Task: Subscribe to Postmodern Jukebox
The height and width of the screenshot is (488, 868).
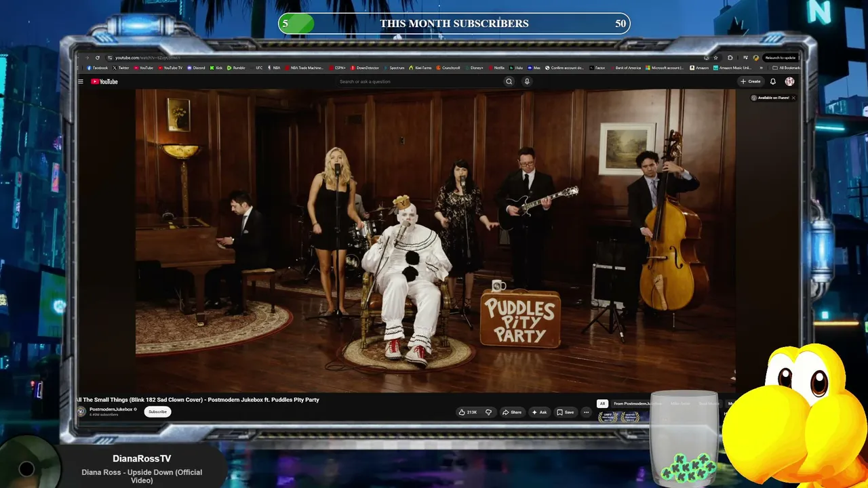Action: 157,411
